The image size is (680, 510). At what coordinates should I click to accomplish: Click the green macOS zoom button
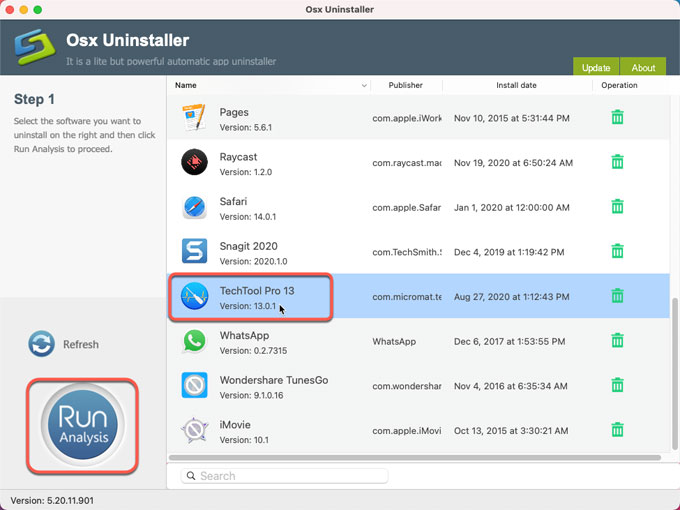coord(38,10)
